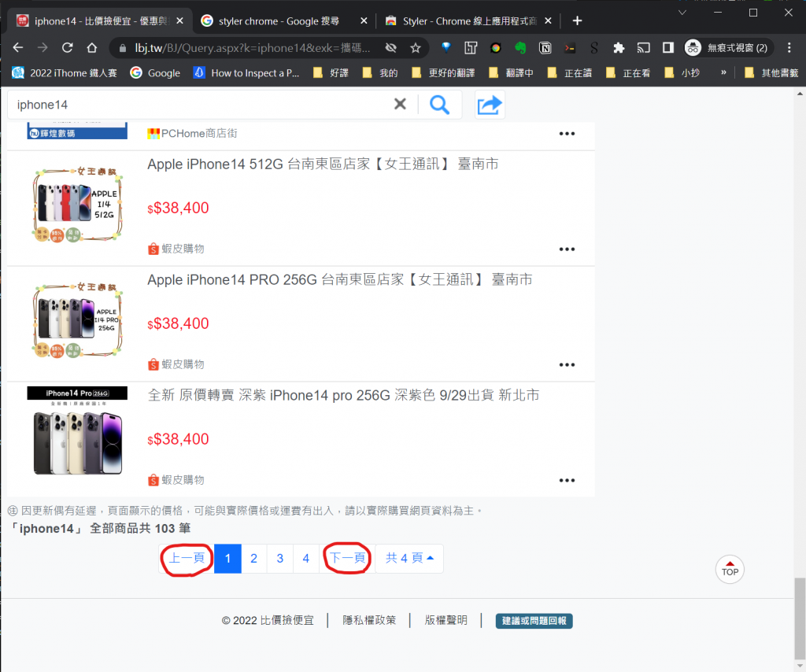Open the media cast control icon
This screenshot has height=672, width=806.
[x=644, y=48]
